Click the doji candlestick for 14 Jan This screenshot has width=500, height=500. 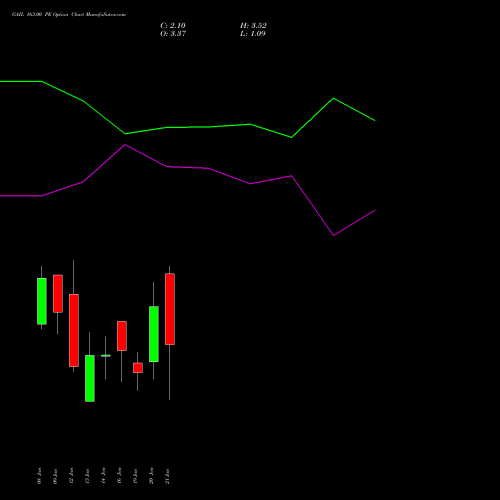[x=106, y=356]
